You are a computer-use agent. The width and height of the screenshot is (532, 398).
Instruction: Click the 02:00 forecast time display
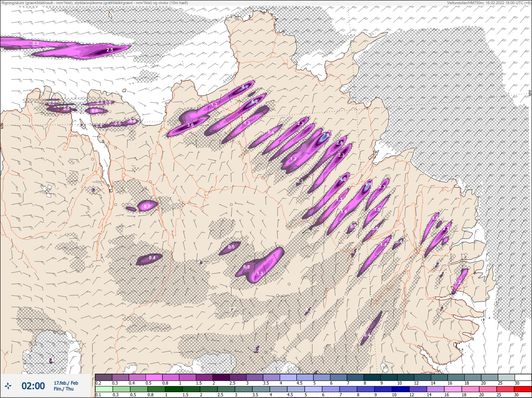coord(33,386)
